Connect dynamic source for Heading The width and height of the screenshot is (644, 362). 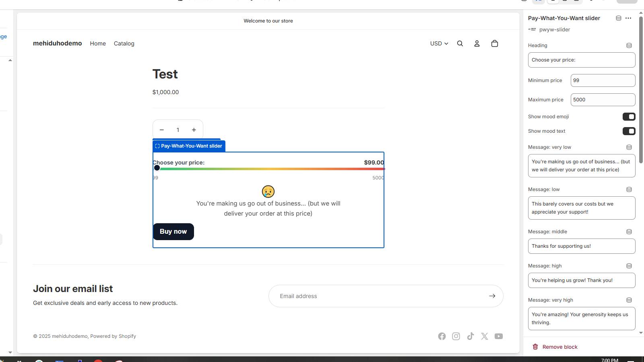tap(629, 45)
